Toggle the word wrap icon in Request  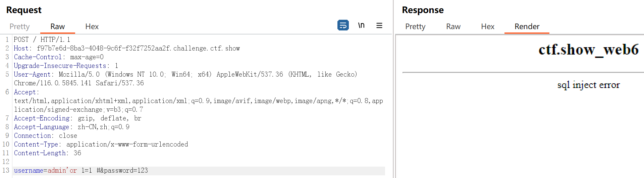343,25
